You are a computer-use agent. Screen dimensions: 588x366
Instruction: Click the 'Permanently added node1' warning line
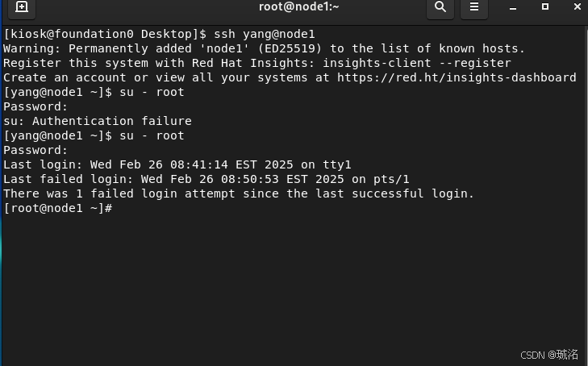(x=264, y=48)
